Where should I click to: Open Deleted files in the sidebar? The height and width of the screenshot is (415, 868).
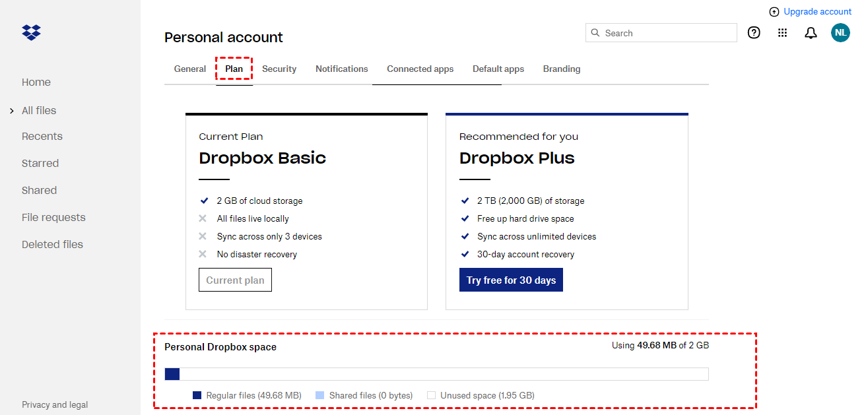[x=53, y=245]
